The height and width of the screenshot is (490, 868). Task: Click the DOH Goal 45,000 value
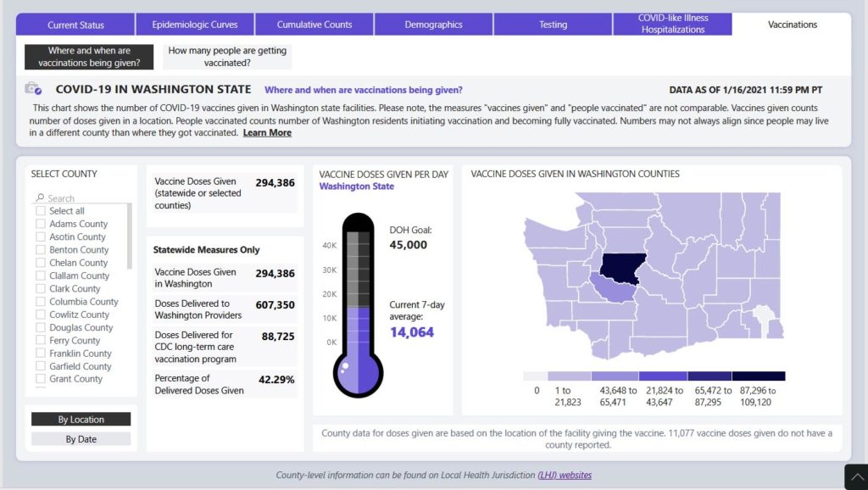click(408, 245)
